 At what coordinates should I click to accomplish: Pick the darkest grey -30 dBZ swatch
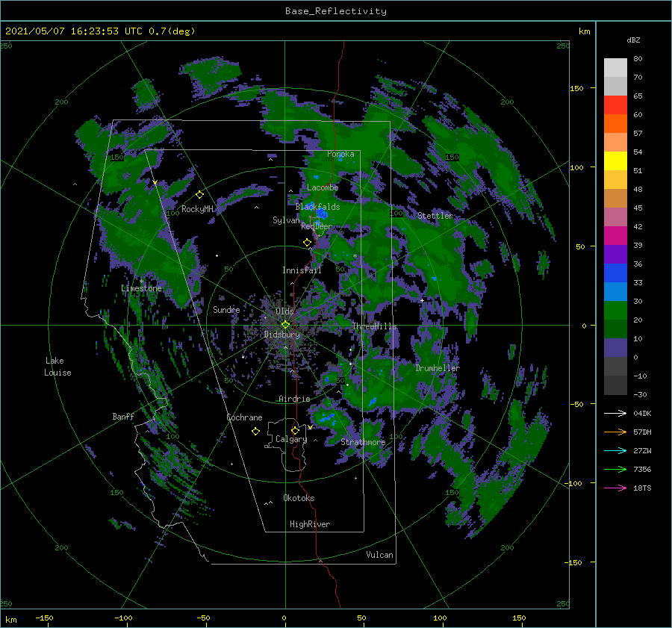point(615,385)
